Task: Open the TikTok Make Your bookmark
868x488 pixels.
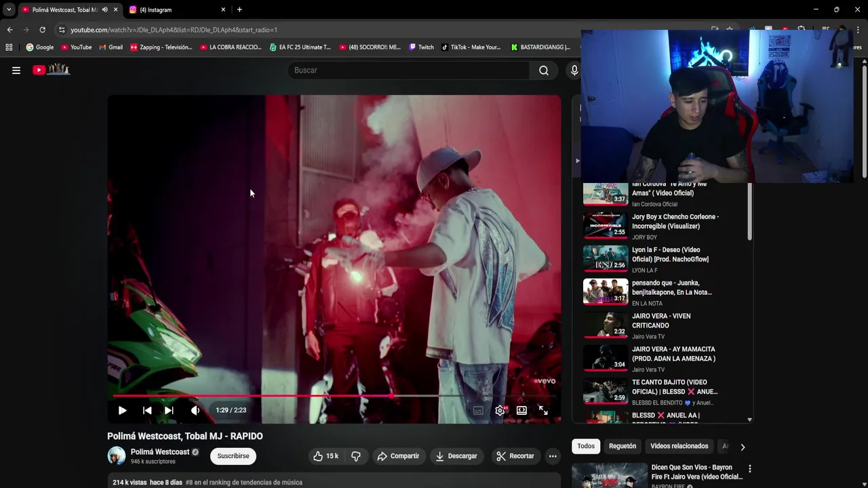Action: click(471, 47)
